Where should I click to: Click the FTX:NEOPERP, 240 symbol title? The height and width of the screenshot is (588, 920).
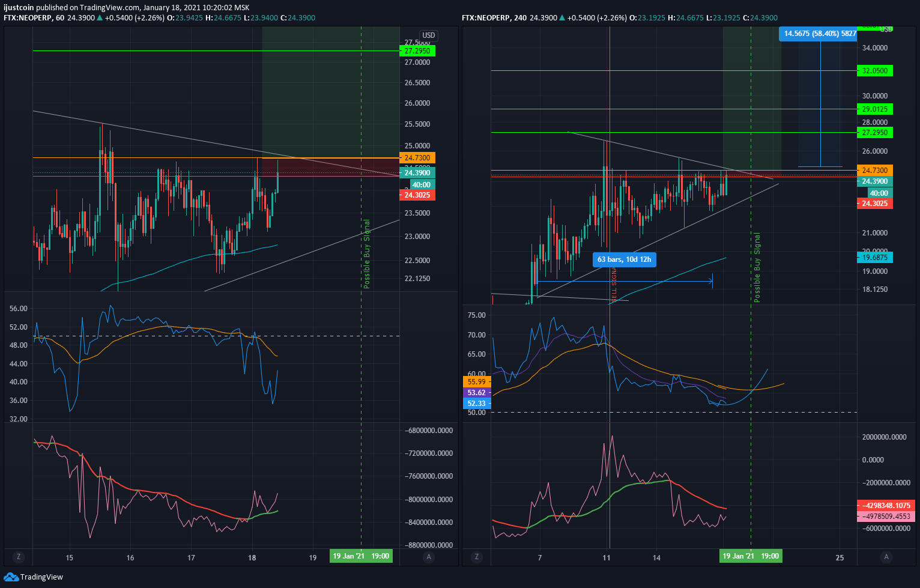pyautogui.click(x=494, y=18)
